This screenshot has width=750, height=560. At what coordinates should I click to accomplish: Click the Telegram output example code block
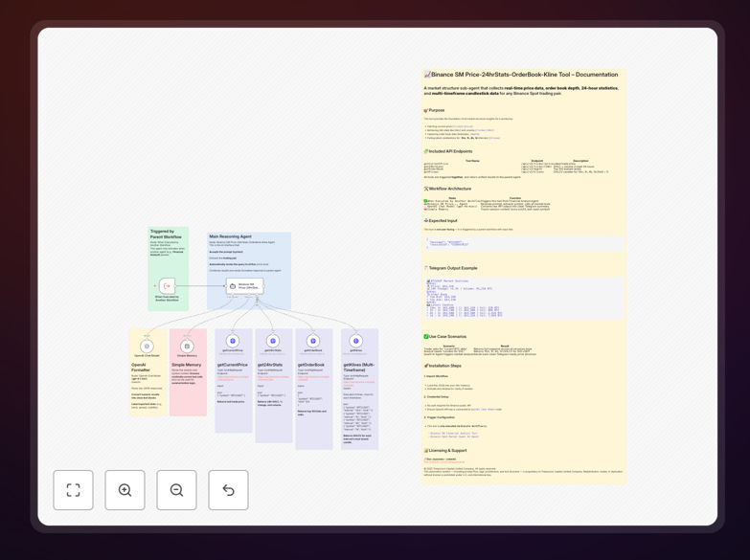click(524, 299)
